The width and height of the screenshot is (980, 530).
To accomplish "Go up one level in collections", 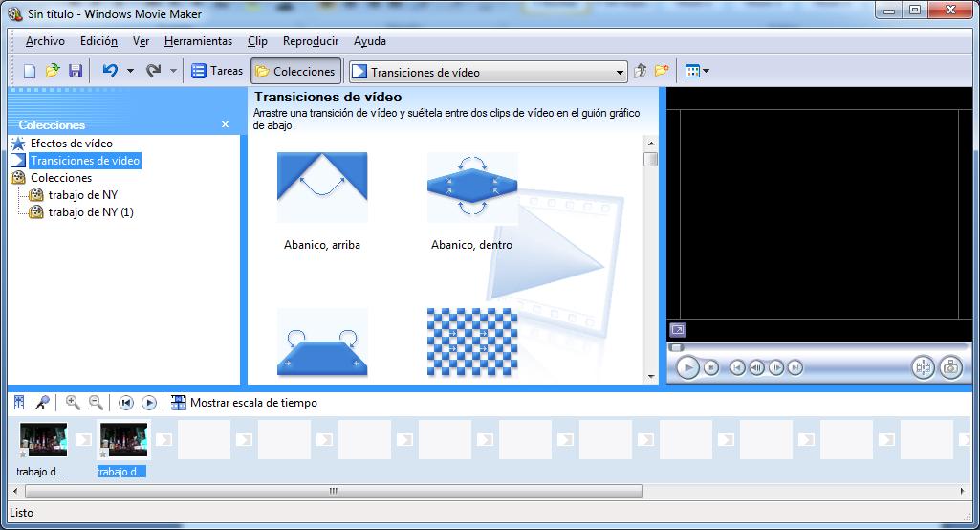I will click(x=641, y=71).
